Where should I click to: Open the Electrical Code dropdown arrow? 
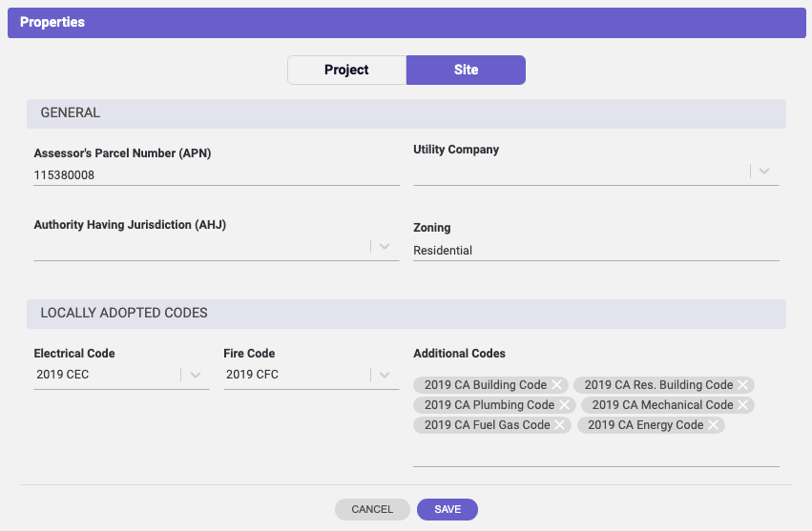click(x=196, y=375)
